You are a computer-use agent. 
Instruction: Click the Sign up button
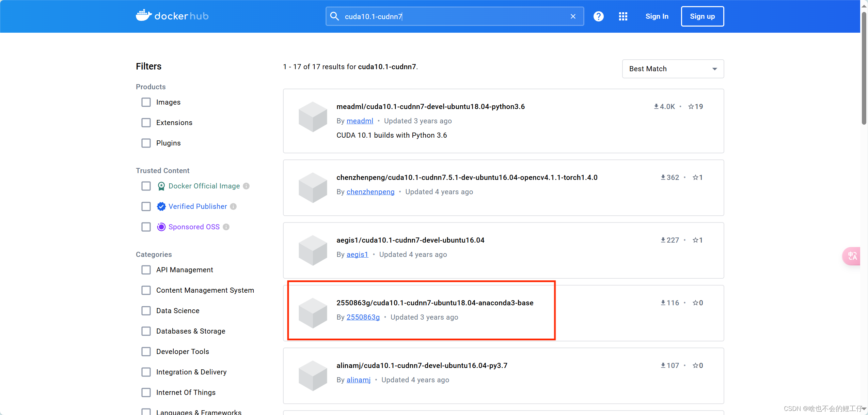click(702, 16)
